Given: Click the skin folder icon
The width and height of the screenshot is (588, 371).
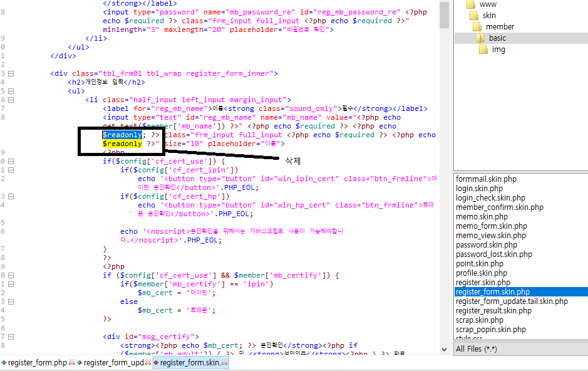Looking at the screenshot, I should pos(474,16).
